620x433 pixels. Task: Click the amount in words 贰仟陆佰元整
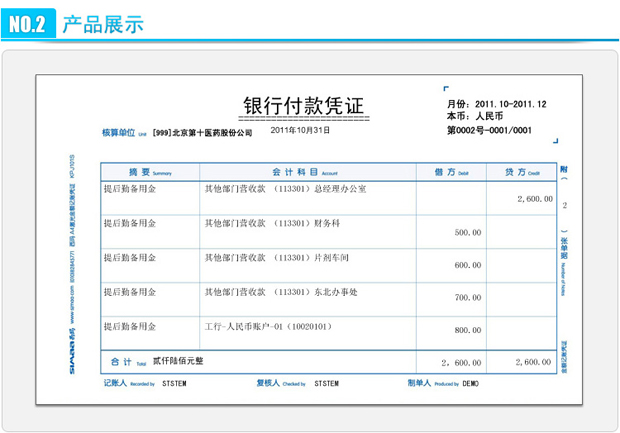pyautogui.click(x=178, y=361)
